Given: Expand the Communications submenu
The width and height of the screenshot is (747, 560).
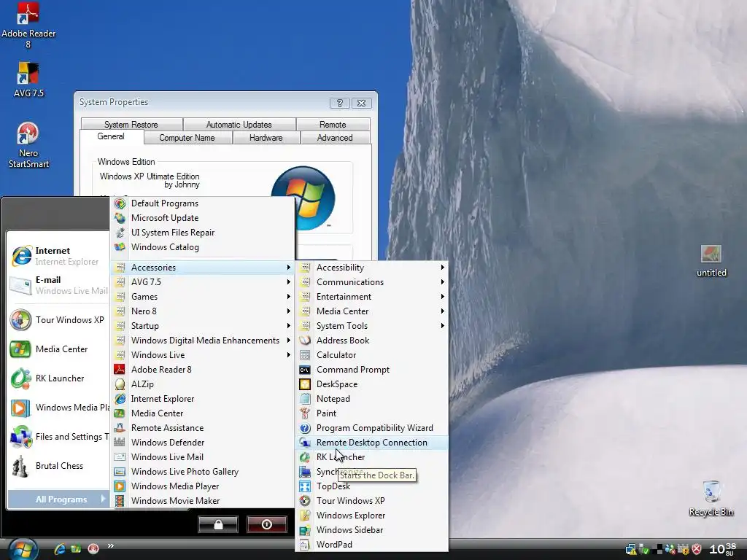Looking at the screenshot, I should click(372, 282).
